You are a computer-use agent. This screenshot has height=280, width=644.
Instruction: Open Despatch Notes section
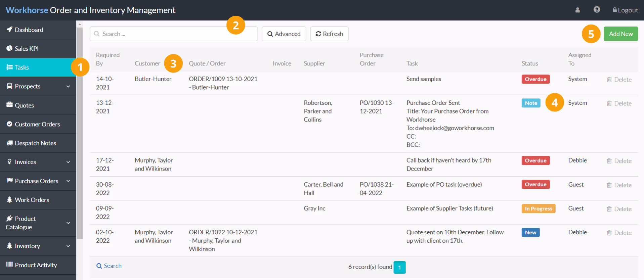pos(38,143)
